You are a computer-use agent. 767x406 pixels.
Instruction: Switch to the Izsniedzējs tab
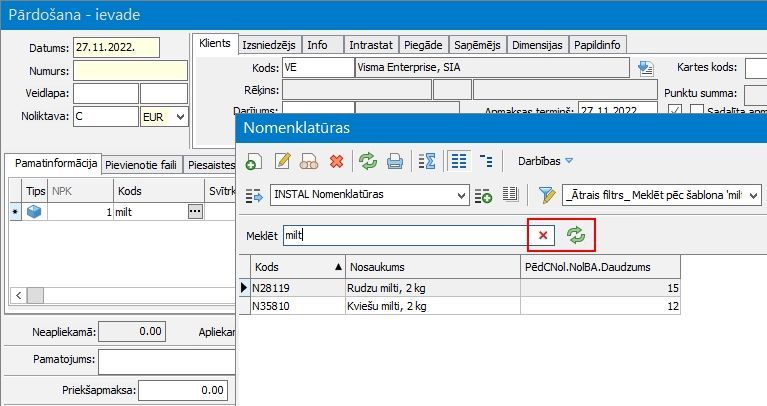point(269,45)
